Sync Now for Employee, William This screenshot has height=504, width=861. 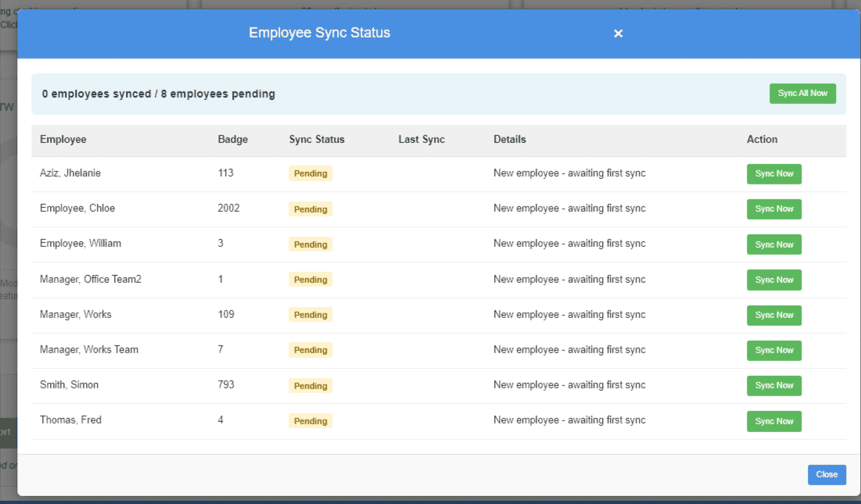pos(773,245)
